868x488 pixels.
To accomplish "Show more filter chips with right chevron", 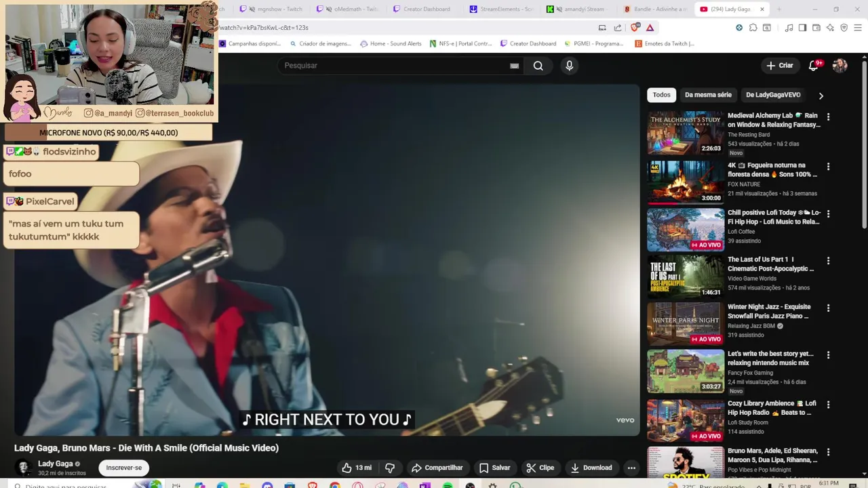I will click(x=821, y=96).
